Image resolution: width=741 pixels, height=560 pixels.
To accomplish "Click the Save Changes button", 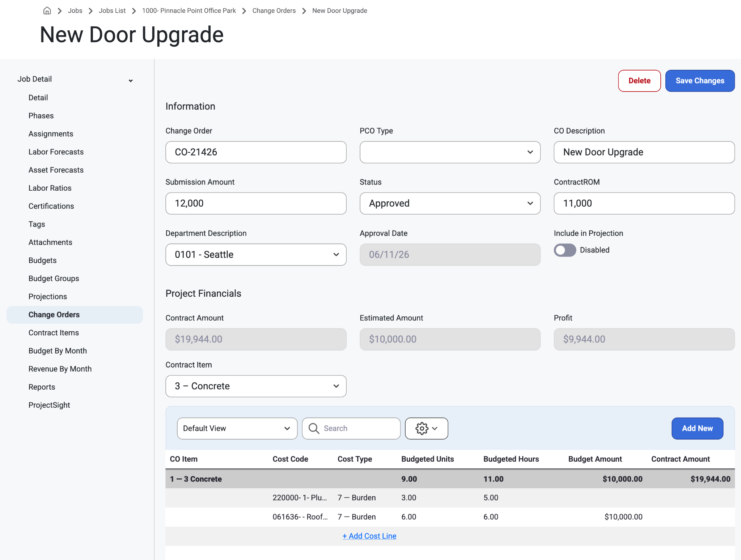I will coord(700,81).
